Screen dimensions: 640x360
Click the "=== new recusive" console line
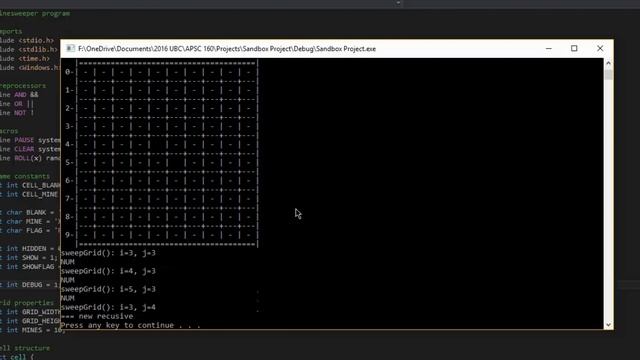click(97, 316)
